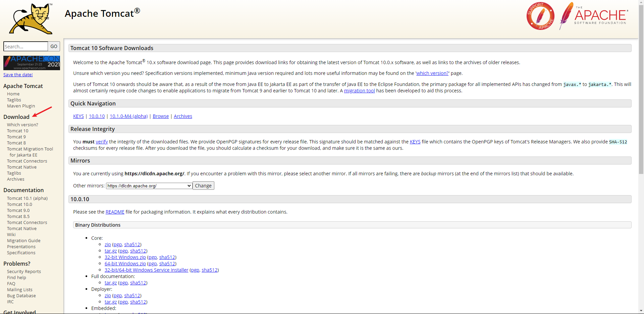Open the Specifications sidebar link
Screen dimensions: 644x314
click(21, 253)
